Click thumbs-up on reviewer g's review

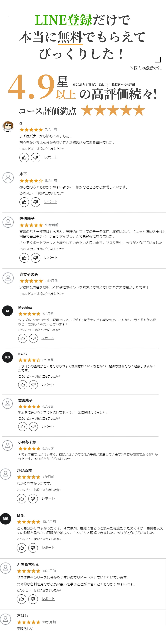[24, 158]
